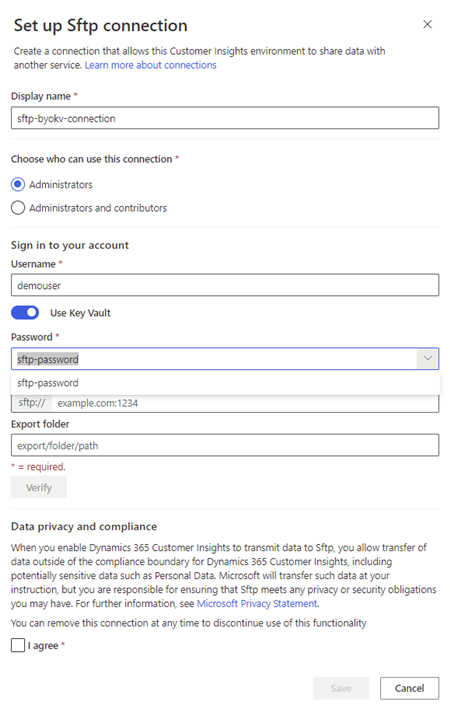Click the Save button

(341, 688)
